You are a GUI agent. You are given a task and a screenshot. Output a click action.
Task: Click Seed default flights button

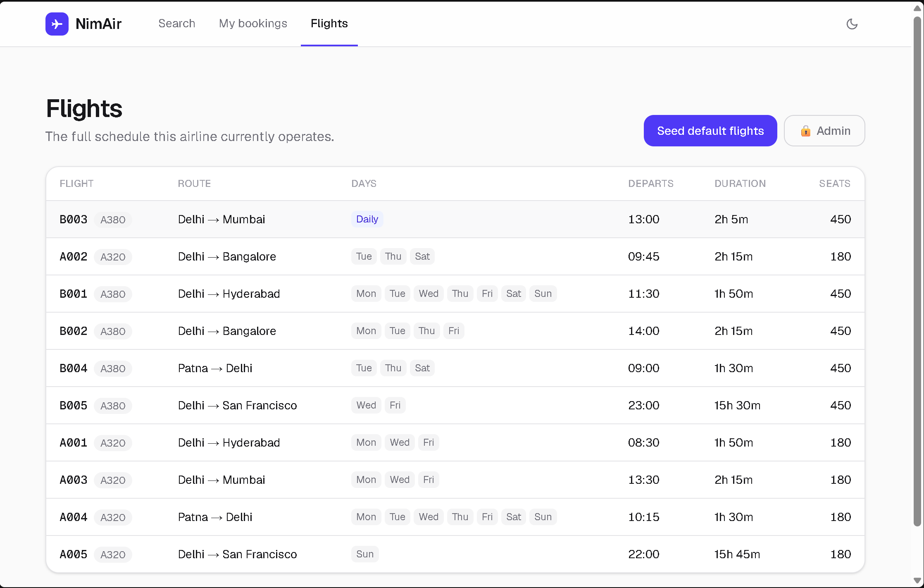(710, 131)
